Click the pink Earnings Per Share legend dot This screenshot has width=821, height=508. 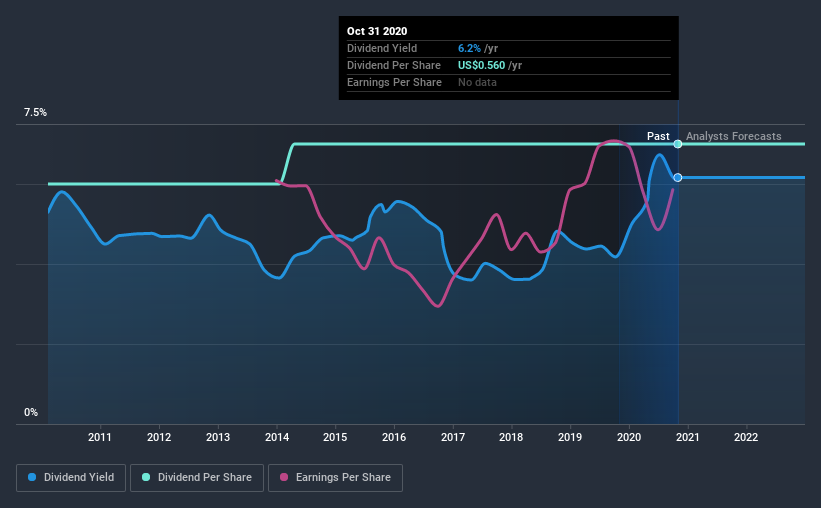click(x=284, y=477)
